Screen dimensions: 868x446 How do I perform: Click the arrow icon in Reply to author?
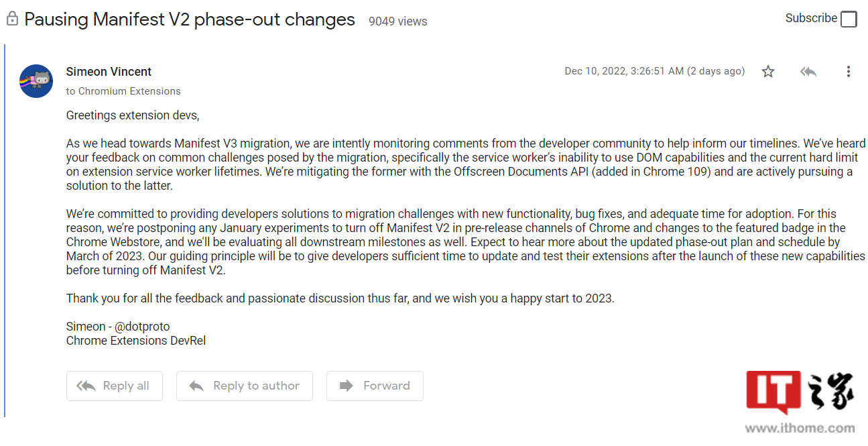tap(196, 386)
